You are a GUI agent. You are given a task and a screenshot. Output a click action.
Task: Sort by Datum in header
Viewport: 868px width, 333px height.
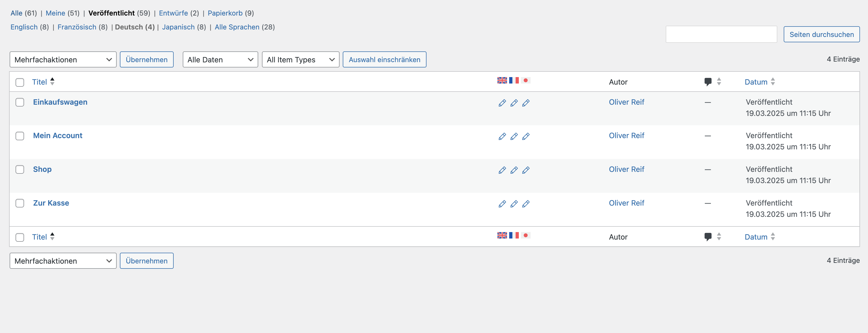tap(756, 82)
